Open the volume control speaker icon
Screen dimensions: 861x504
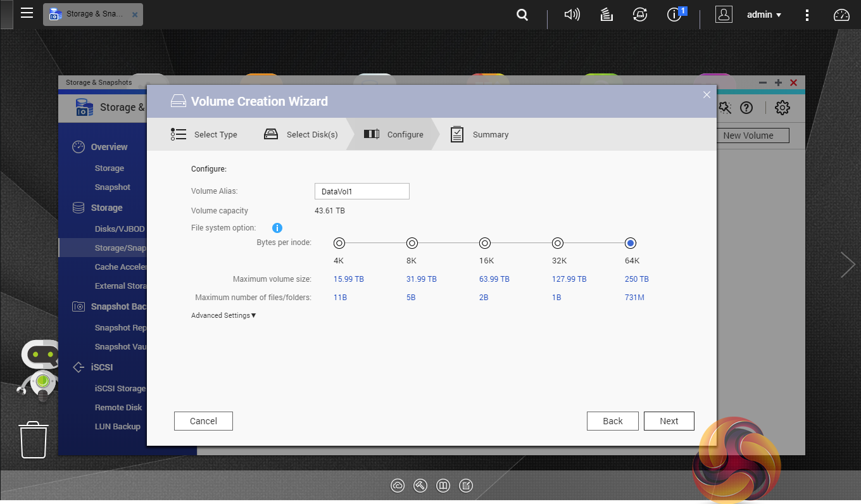pyautogui.click(x=572, y=15)
